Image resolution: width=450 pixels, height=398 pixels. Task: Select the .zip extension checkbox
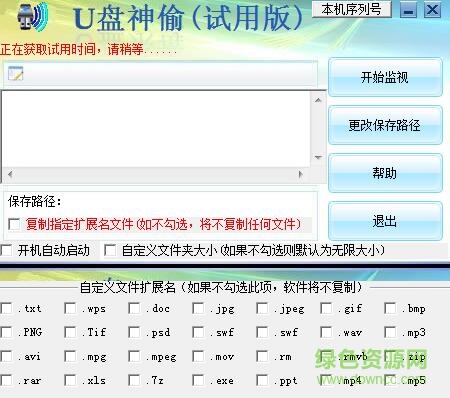(390, 356)
